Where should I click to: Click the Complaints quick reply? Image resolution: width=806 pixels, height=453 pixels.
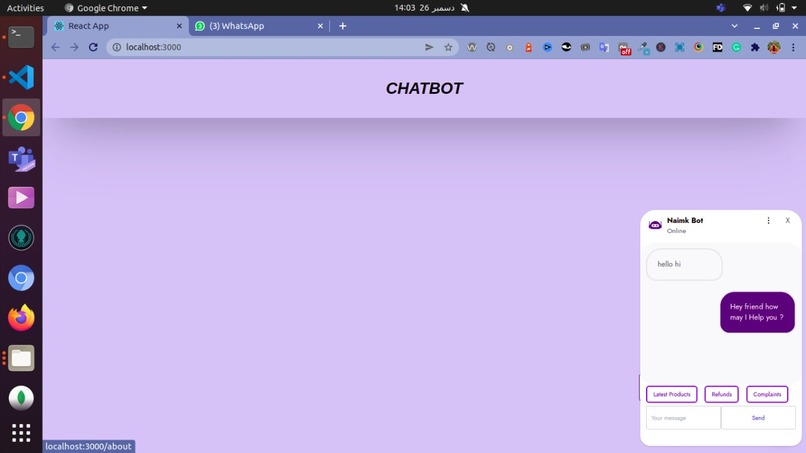767,394
